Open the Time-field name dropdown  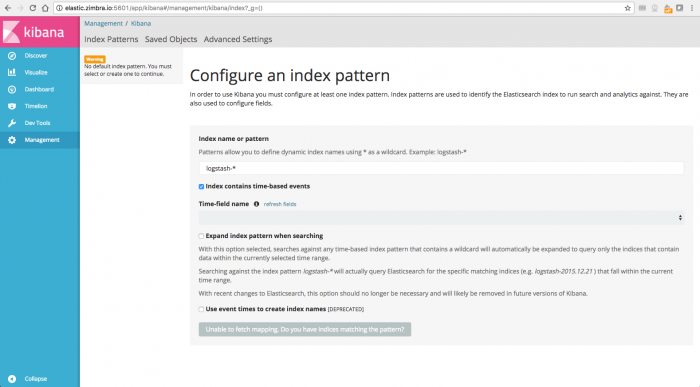pyautogui.click(x=441, y=218)
